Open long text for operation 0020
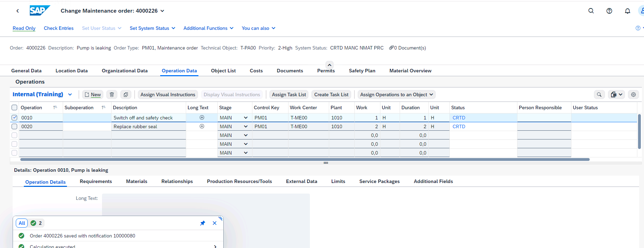The width and height of the screenshot is (644, 248). pyautogui.click(x=202, y=126)
